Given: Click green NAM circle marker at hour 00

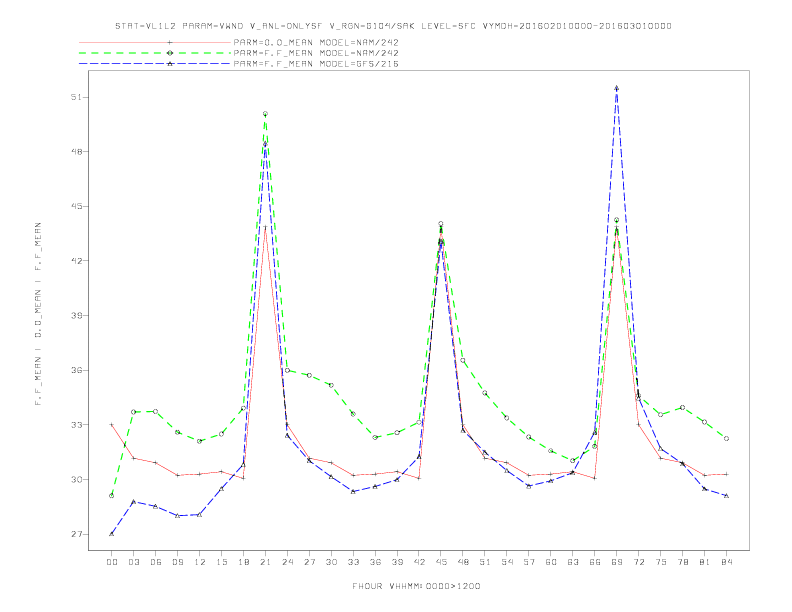Looking at the screenshot, I should [x=112, y=496].
